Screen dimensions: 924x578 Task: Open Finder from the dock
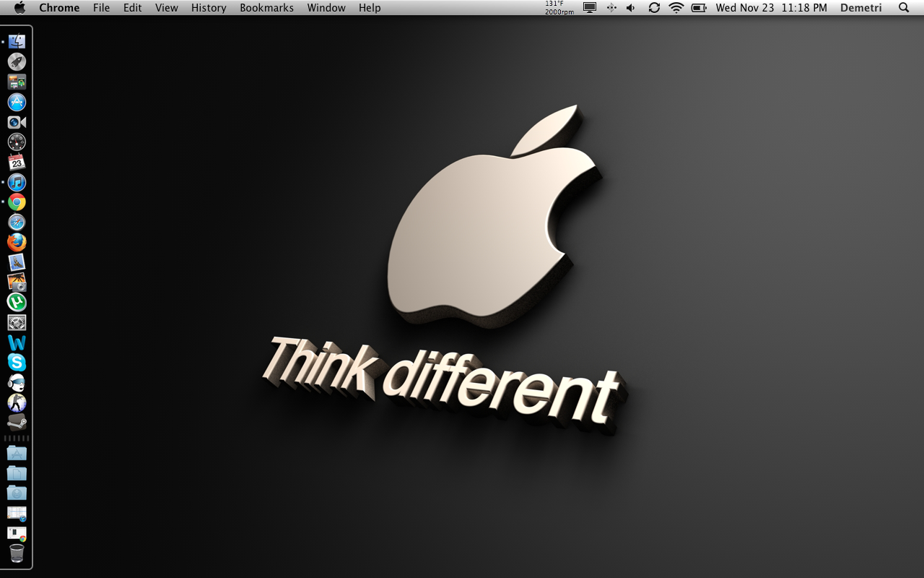(17, 42)
